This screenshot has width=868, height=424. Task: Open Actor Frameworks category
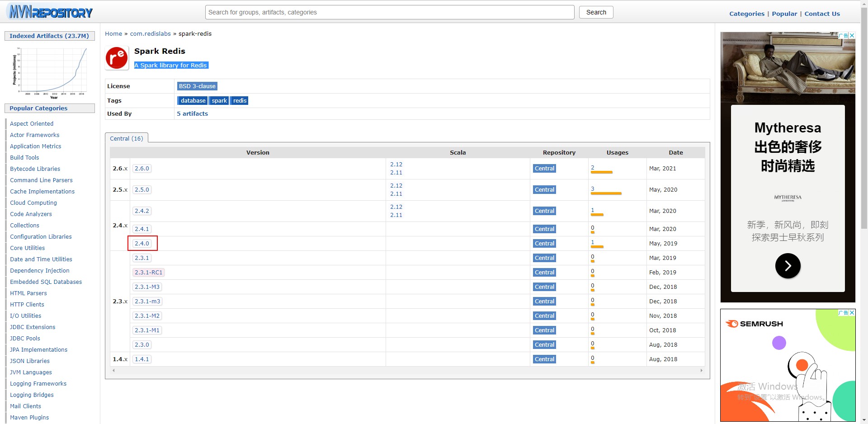click(x=35, y=135)
